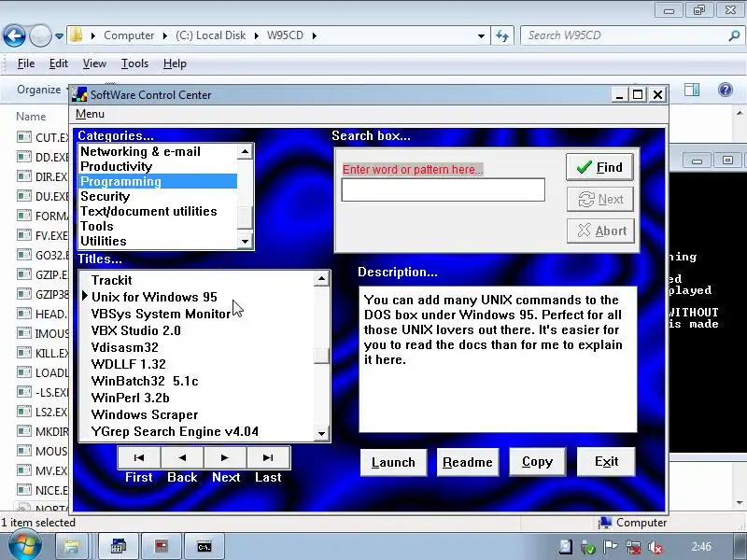Click the address bar refresh icon
This screenshot has height=560, width=747.
point(502,35)
